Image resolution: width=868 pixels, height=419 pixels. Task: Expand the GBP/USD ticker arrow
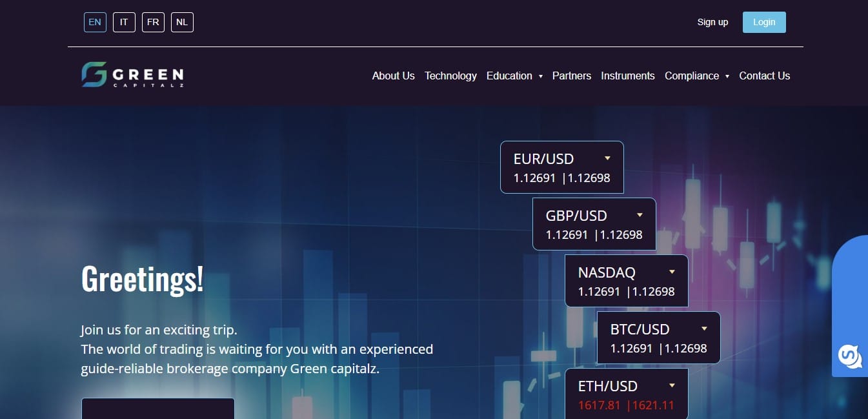640,215
